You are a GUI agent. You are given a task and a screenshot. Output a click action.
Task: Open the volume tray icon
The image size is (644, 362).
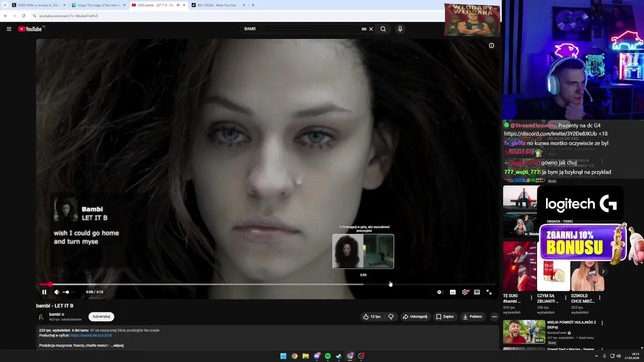[x=618, y=356]
